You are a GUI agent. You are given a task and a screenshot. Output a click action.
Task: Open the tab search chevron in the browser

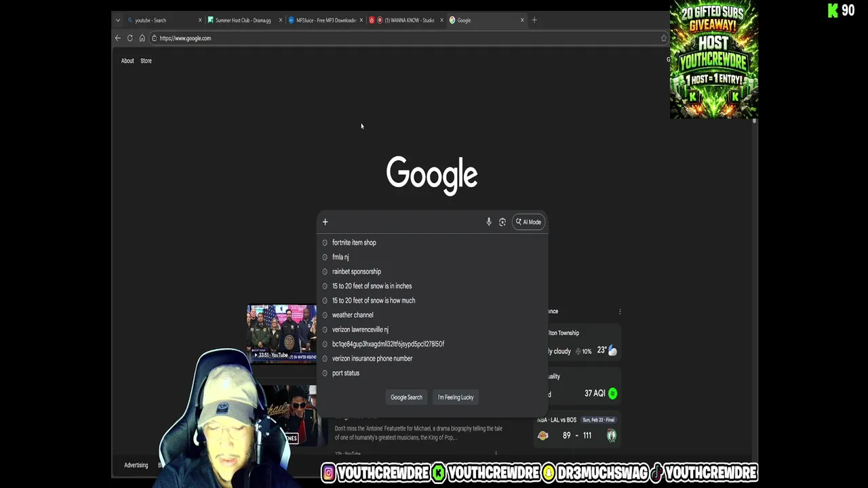click(118, 20)
